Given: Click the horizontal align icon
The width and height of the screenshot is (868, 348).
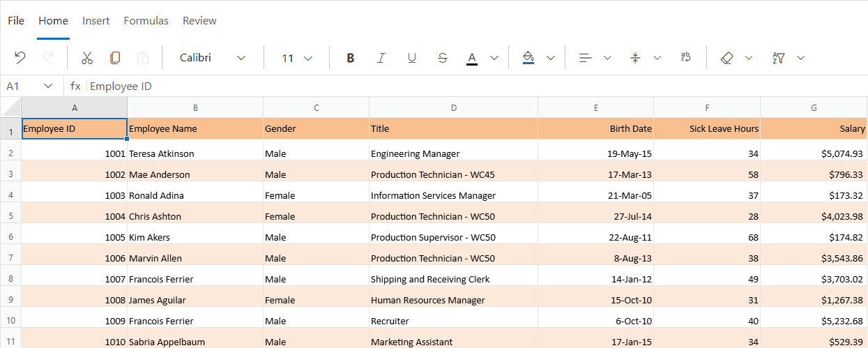Looking at the screenshot, I should click(x=586, y=58).
